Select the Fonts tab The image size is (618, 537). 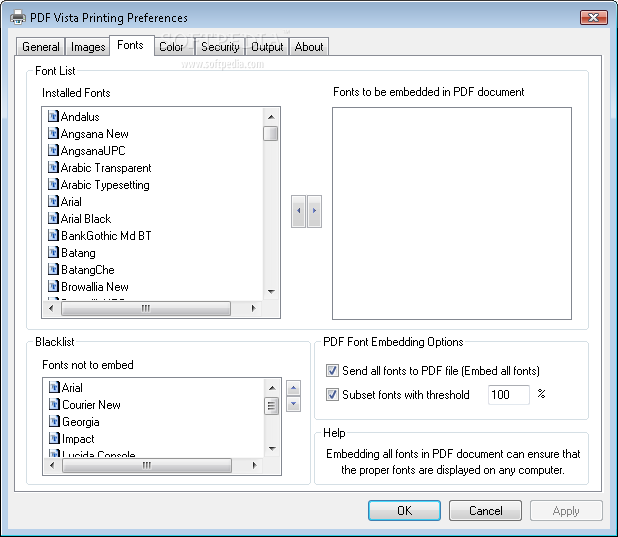[x=130, y=45]
